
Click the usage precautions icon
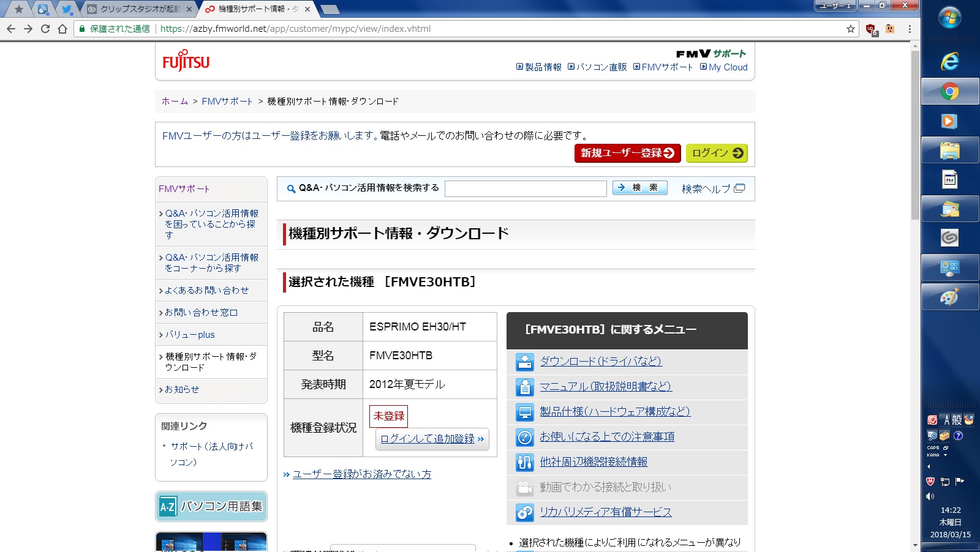point(524,437)
